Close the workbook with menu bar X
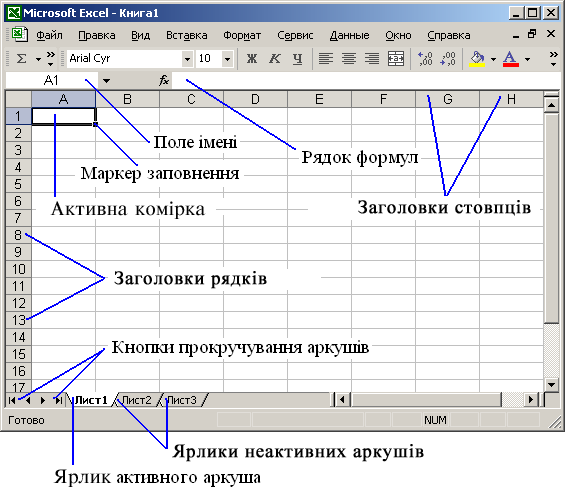 coord(551,35)
